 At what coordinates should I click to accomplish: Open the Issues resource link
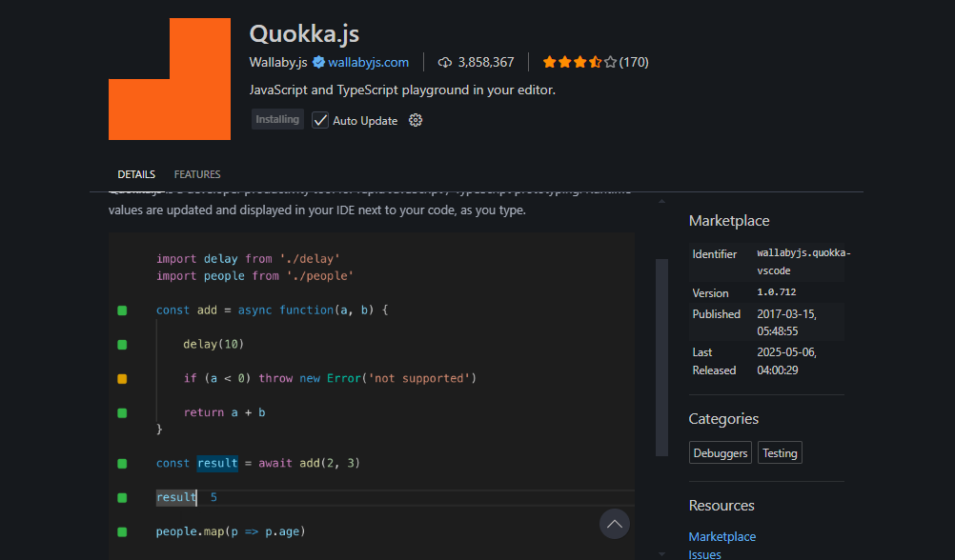pos(704,554)
